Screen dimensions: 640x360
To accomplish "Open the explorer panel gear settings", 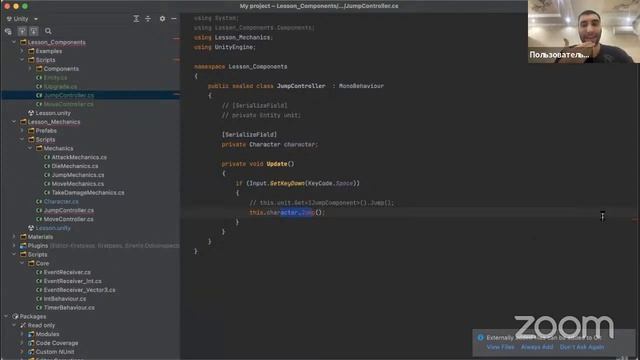I will [162, 19].
